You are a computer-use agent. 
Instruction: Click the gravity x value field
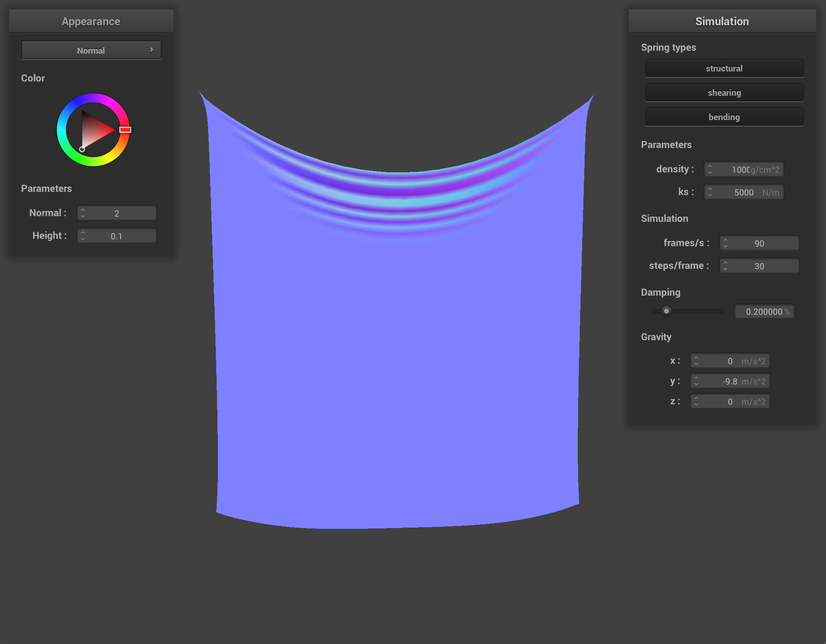[x=730, y=361]
